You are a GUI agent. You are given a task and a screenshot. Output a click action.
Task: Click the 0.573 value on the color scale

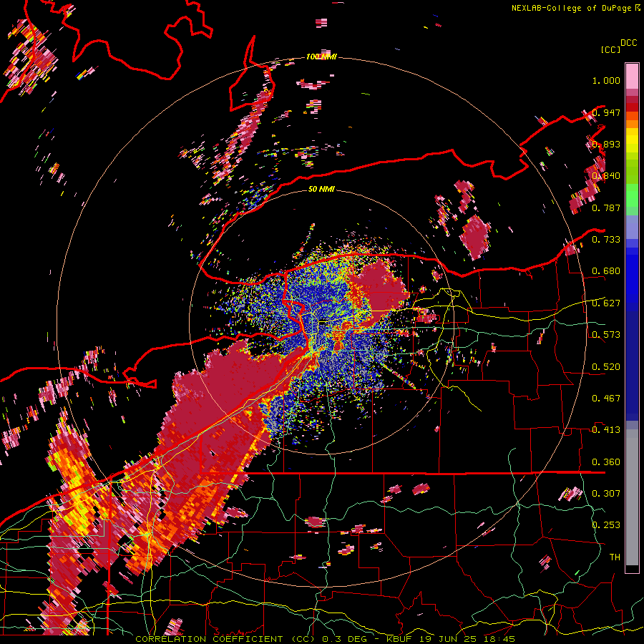606,335
